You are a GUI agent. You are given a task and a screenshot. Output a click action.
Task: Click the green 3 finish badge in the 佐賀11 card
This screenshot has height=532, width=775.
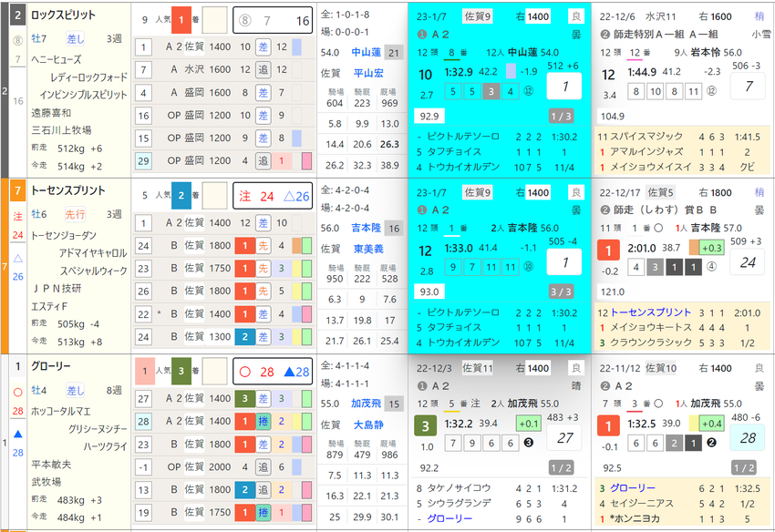coord(425,425)
